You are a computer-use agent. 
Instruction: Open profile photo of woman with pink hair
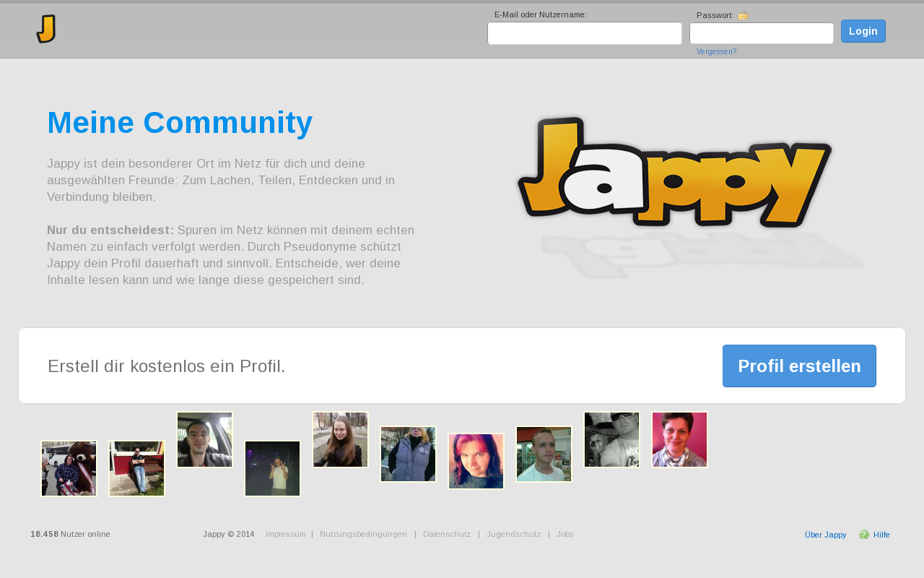coord(476,461)
